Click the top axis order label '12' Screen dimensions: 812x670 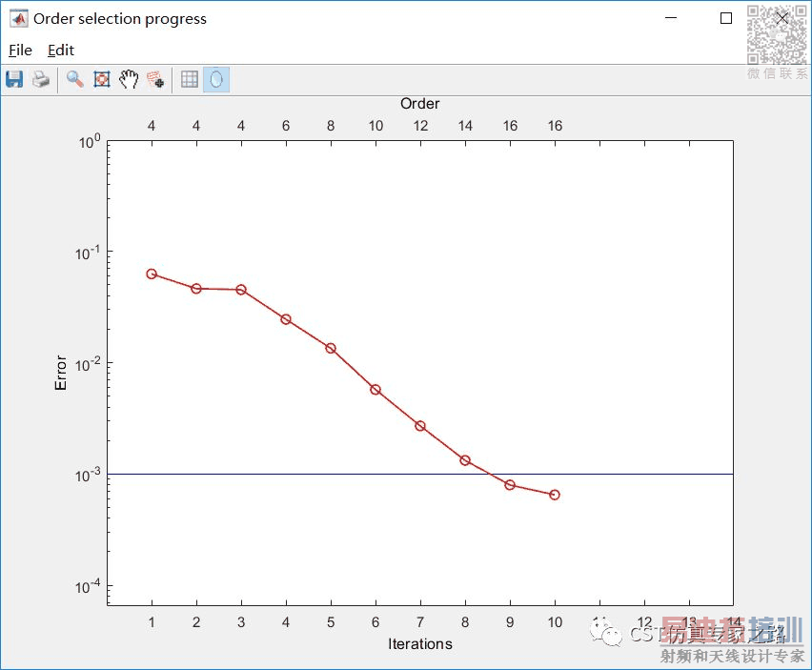tap(420, 126)
